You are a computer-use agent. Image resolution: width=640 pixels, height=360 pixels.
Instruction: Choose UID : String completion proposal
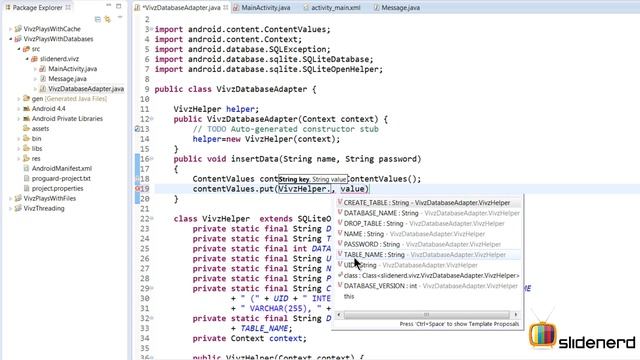[428, 265]
